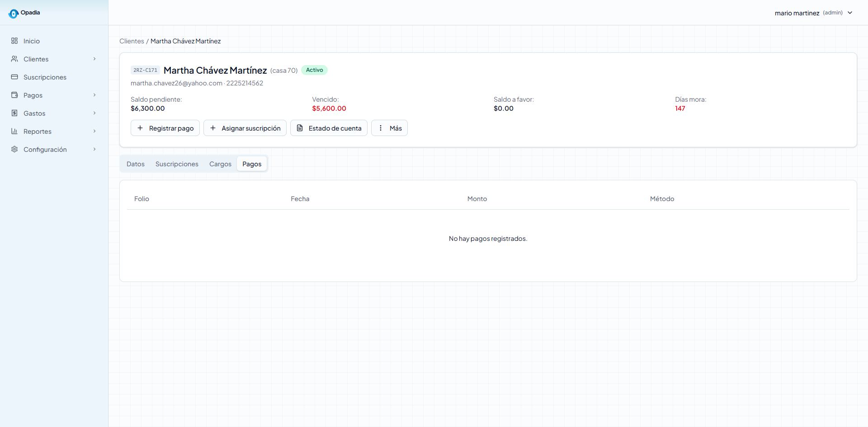Image resolution: width=868 pixels, height=427 pixels.
Task: Open Suscripciones card icon in sidebar
Action: (14, 77)
